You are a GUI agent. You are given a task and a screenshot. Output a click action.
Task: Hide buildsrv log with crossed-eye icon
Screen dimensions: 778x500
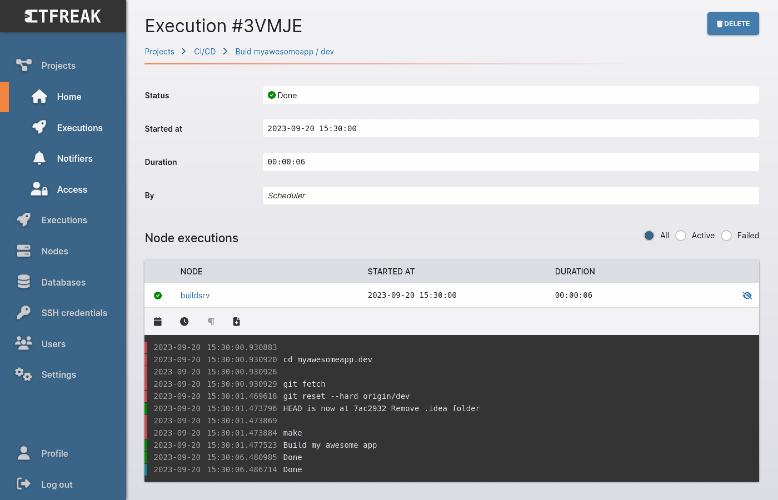point(747,295)
